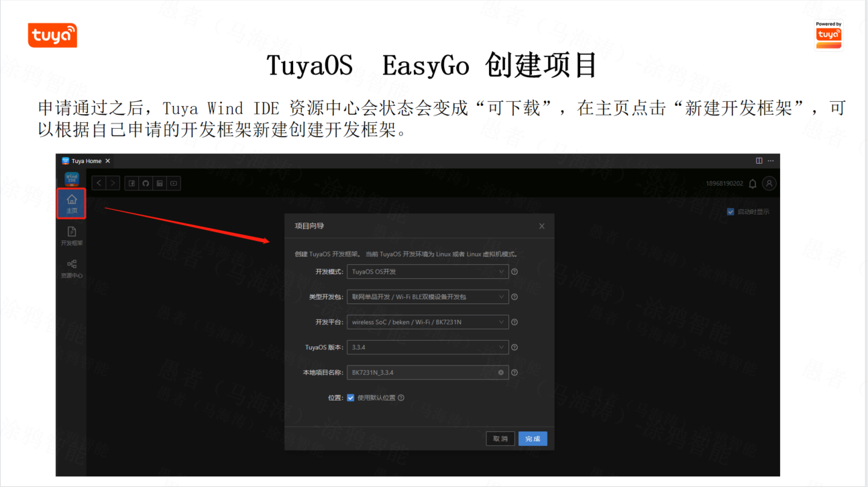
Task: Open the YouTube icon link
Action: coord(174,183)
